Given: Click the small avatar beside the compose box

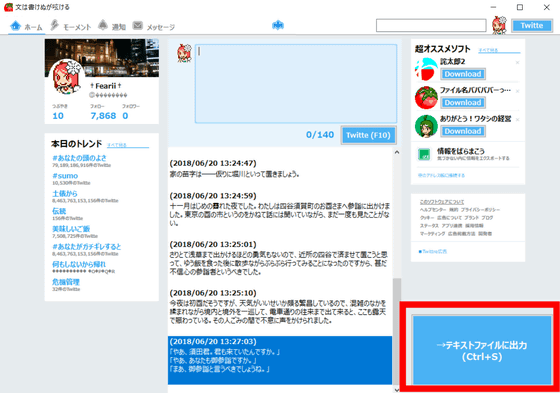Looking at the screenshot, I should [x=184, y=53].
